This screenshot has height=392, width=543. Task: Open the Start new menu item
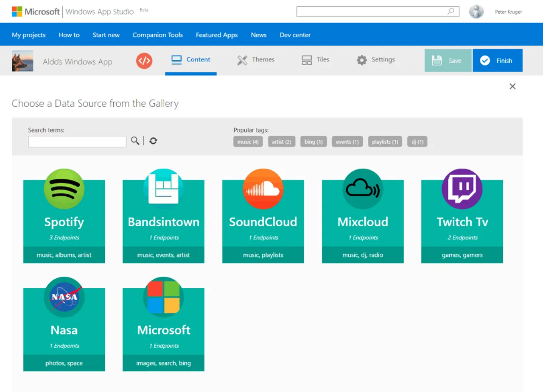106,35
